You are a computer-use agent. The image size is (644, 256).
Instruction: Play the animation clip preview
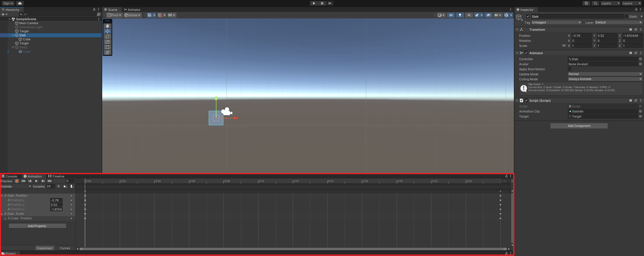(36, 181)
